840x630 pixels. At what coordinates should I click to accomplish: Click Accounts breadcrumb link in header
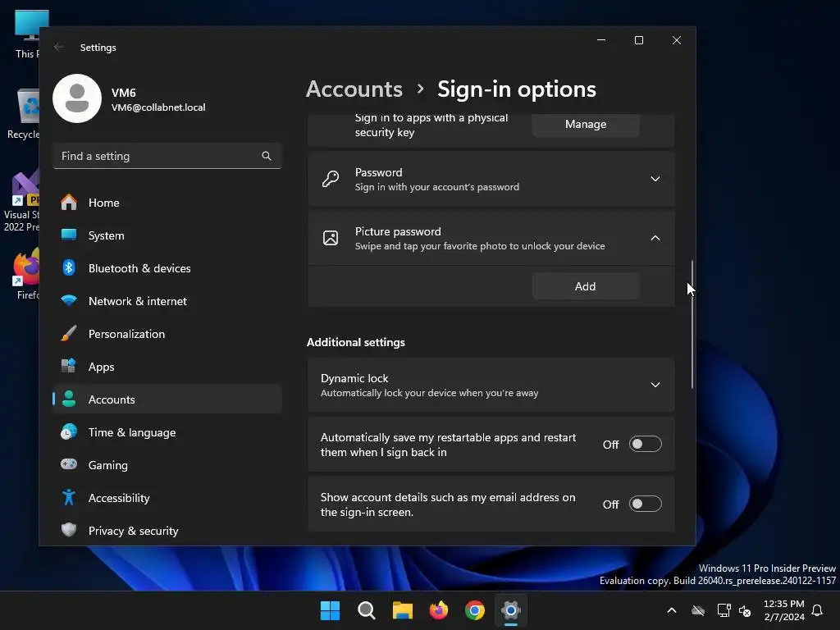354,89
